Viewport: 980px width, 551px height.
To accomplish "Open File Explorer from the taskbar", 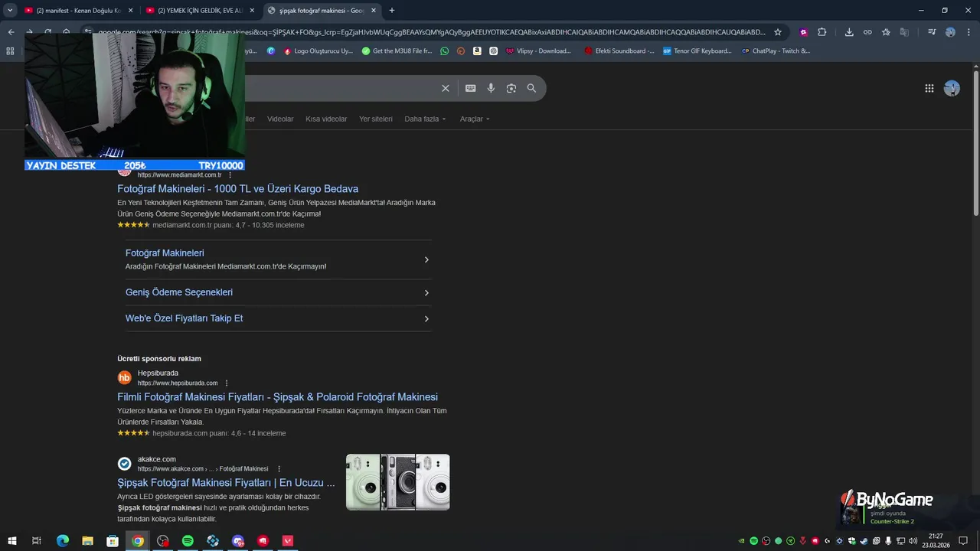I will coord(87,541).
